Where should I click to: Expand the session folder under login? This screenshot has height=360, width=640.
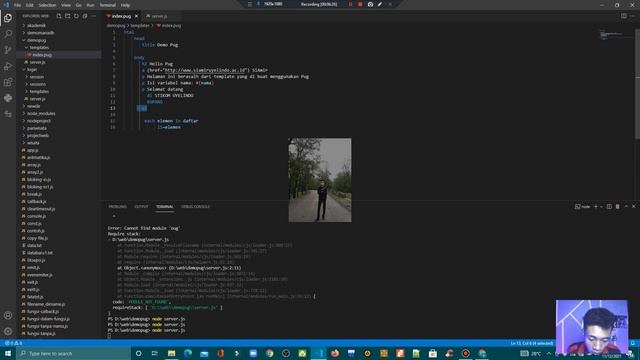click(36, 77)
